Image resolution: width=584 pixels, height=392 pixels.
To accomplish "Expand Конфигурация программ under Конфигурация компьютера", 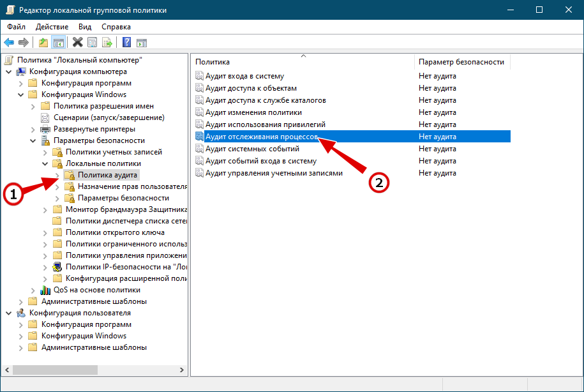I will coord(21,83).
